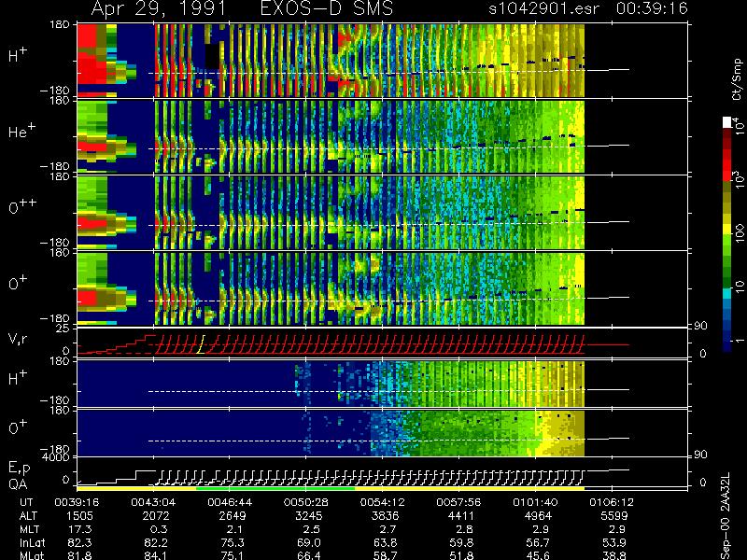The width and height of the screenshot is (747, 560).
Task: Click UT value '0054:12'
Action: pos(382,502)
